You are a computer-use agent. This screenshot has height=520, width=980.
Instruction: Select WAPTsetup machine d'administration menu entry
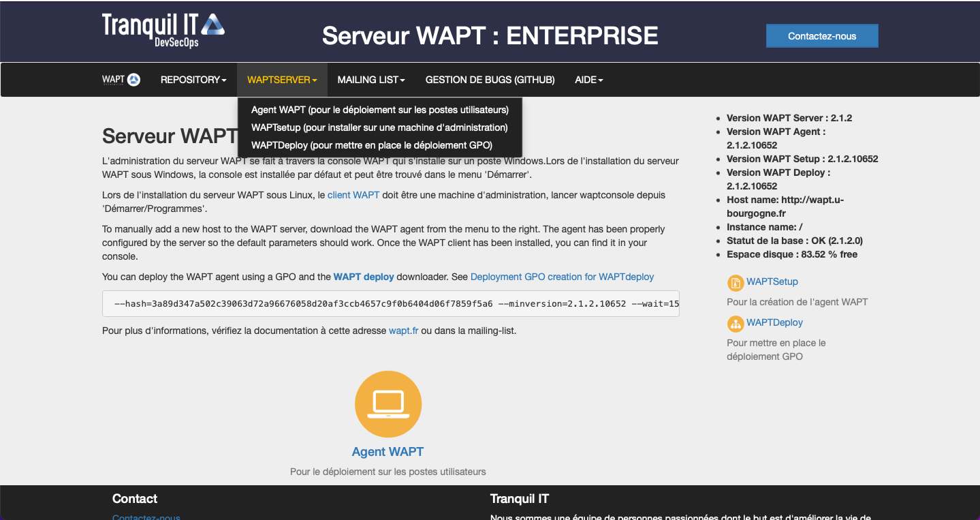(x=380, y=127)
